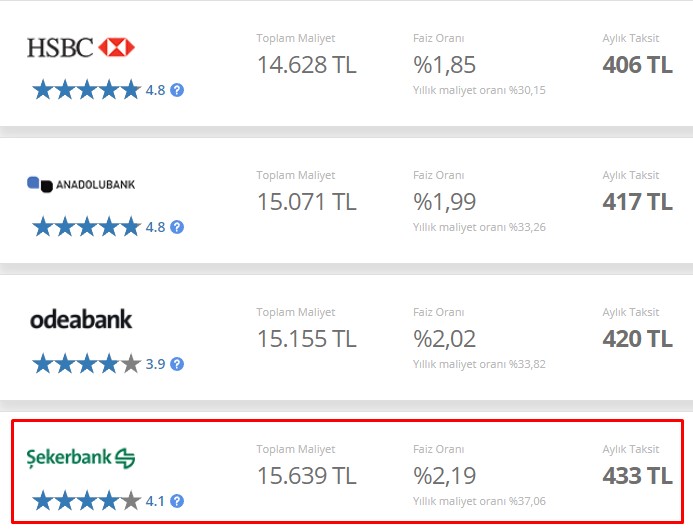Select the 15.071 TL total cost

[x=307, y=202]
